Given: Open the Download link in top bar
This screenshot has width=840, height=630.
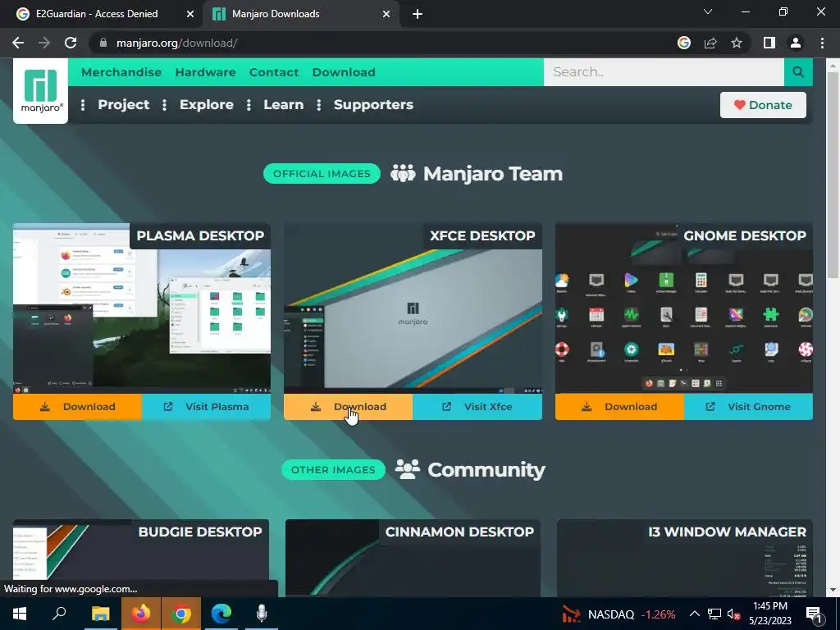Looking at the screenshot, I should coord(344,72).
